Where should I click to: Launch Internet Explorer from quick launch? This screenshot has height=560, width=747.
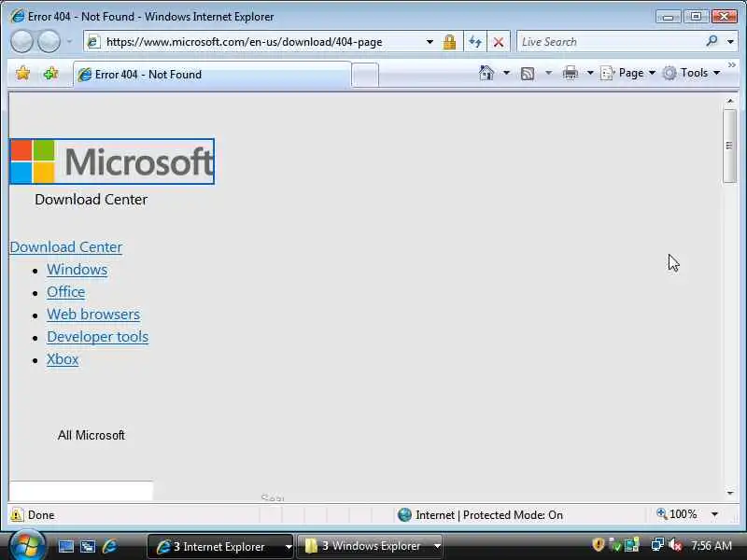[x=109, y=546]
